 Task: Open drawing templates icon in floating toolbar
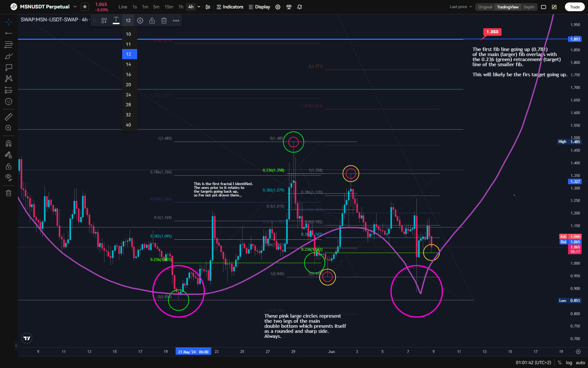click(x=104, y=21)
